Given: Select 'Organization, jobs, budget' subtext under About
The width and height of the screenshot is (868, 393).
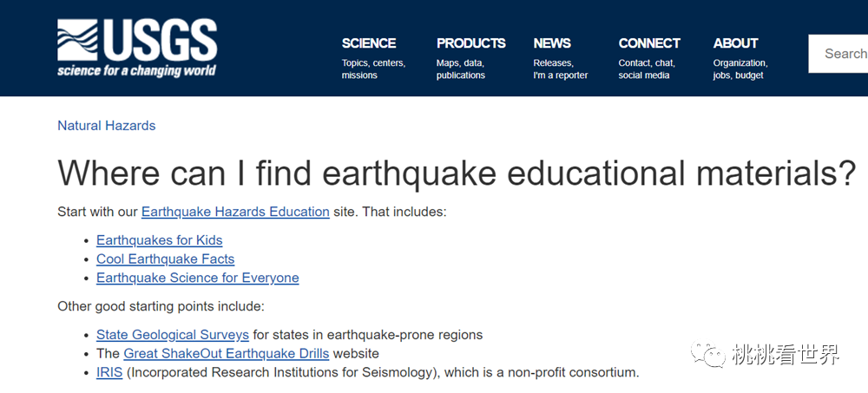Looking at the screenshot, I should [740, 69].
